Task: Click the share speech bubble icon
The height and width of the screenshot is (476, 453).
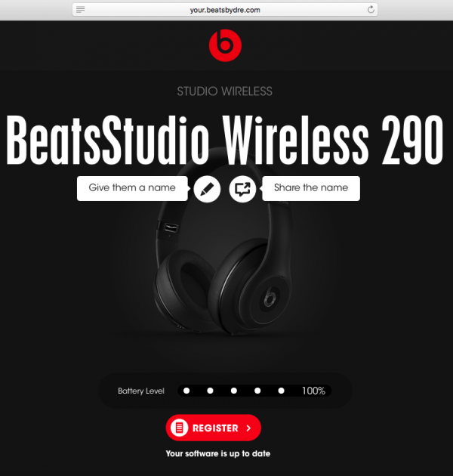Action: click(x=242, y=189)
